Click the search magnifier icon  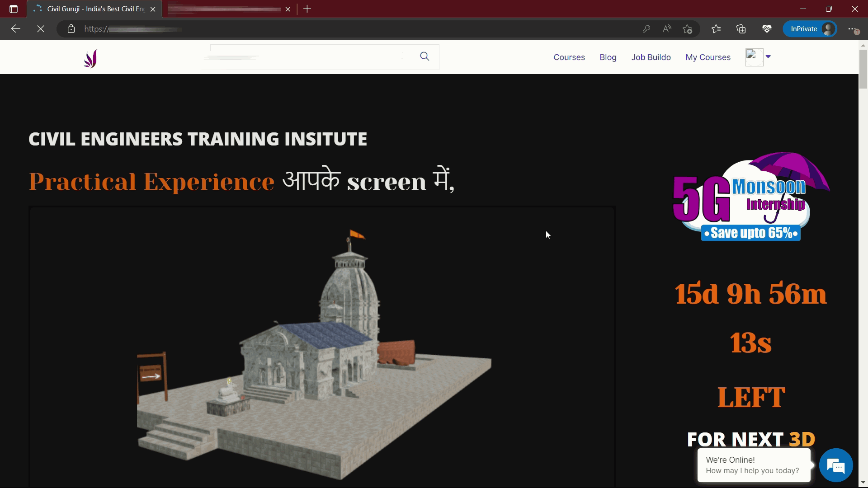point(425,56)
